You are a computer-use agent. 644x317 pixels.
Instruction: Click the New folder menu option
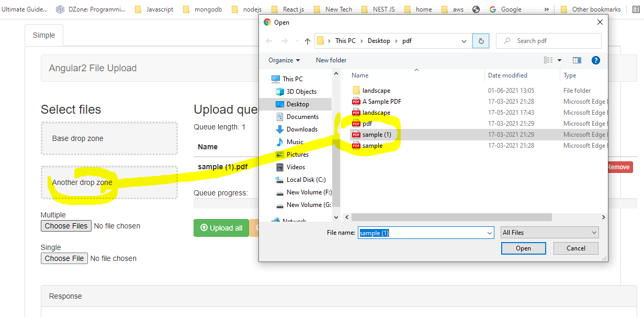point(331,60)
